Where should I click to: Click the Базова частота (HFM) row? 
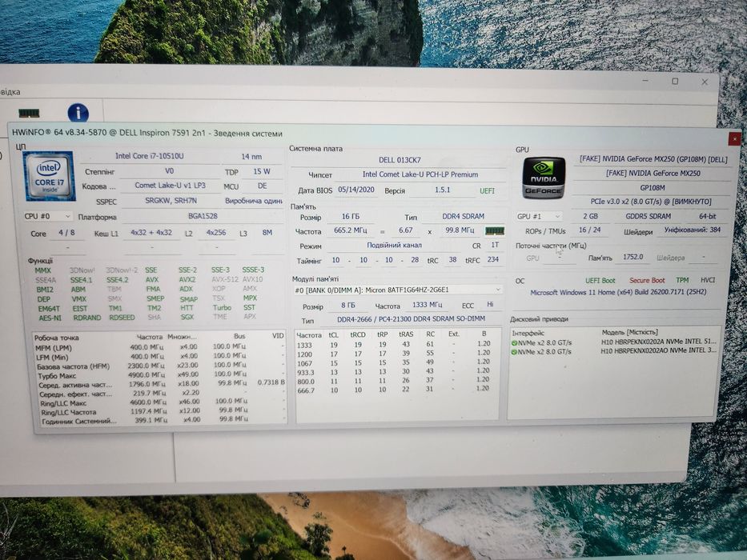coord(160,366)
